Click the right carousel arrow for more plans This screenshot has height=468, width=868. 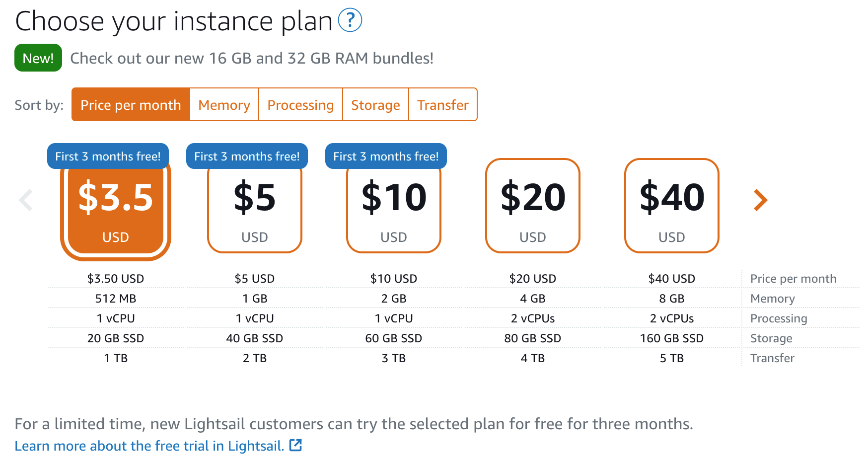[760, 200]
